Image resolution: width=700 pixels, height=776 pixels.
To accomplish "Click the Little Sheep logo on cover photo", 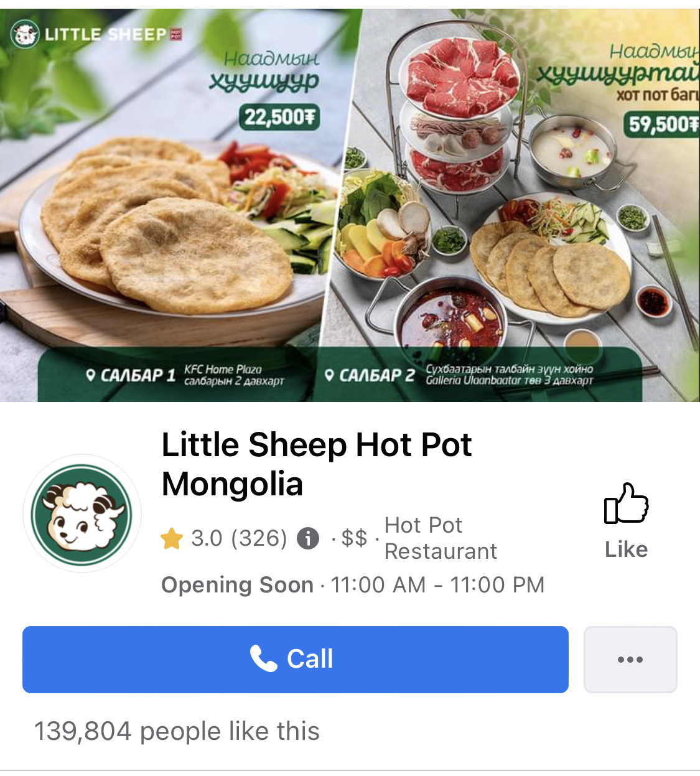I will [x=97, y=34].
